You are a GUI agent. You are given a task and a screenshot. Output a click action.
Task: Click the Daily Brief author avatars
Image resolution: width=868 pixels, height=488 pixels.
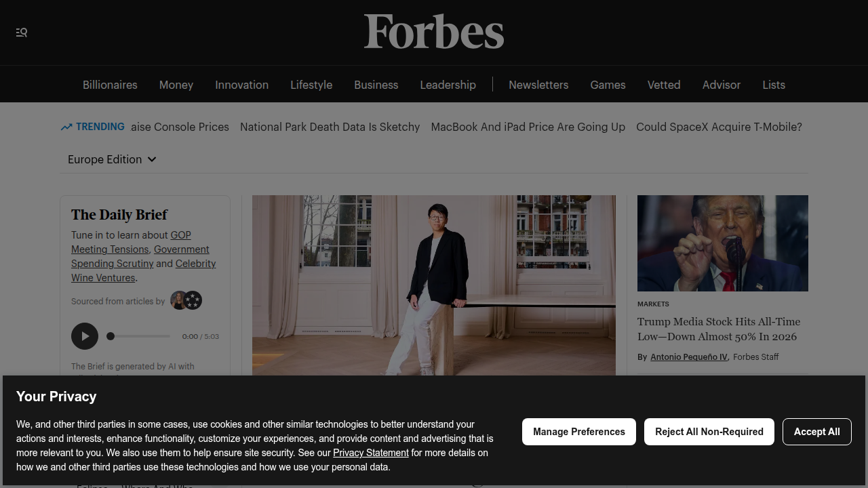click(x=186, y=300)
